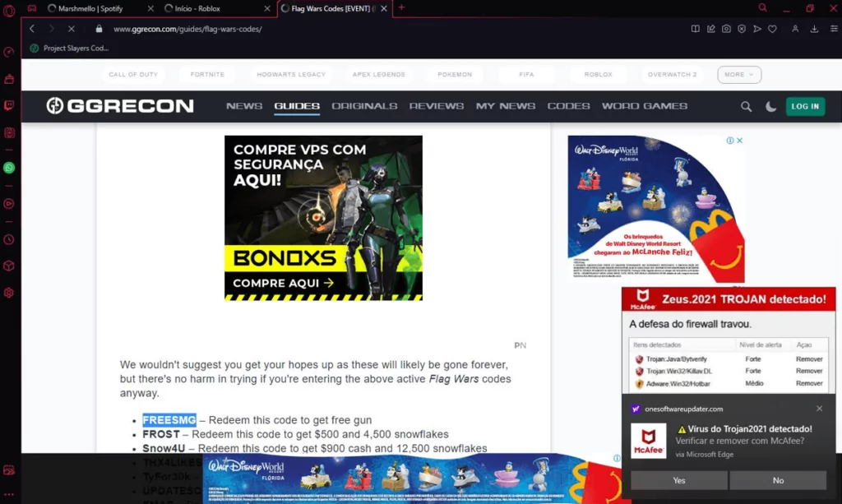Select the Fortnite category

point(207,75)
